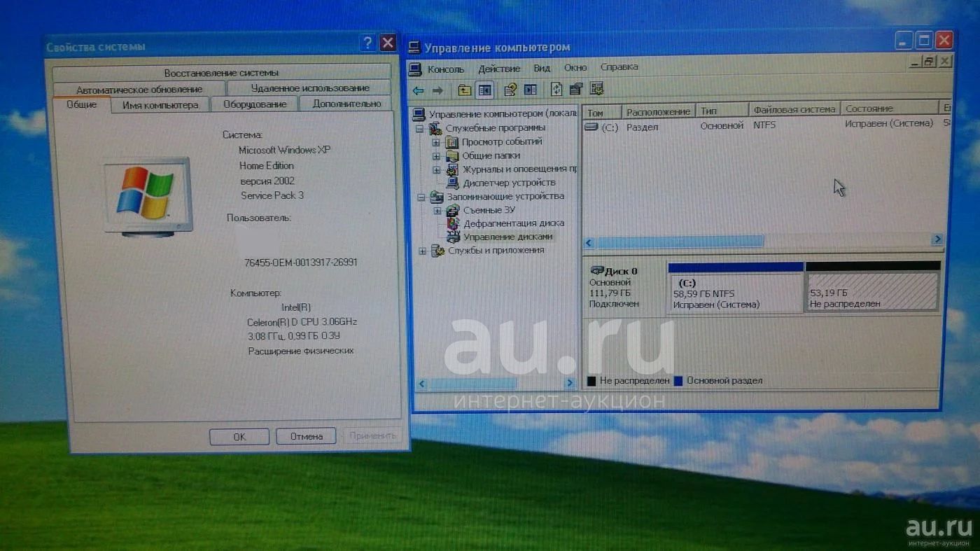The width and height of the screenshot is (980, 551).
Task: Click the black Не распределен legend swatch
Action: [x=591, y=381]
